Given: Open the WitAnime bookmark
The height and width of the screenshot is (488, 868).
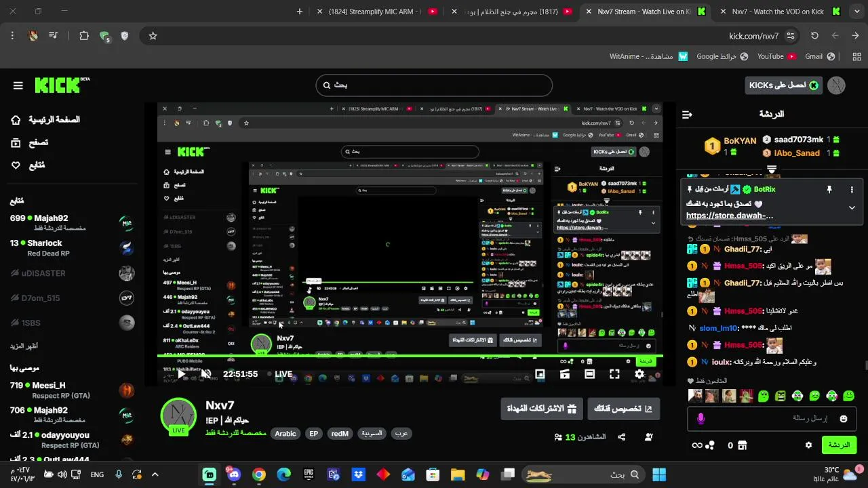Looking at the screenshot, I should pyautogui.click(x=649, y=56).
